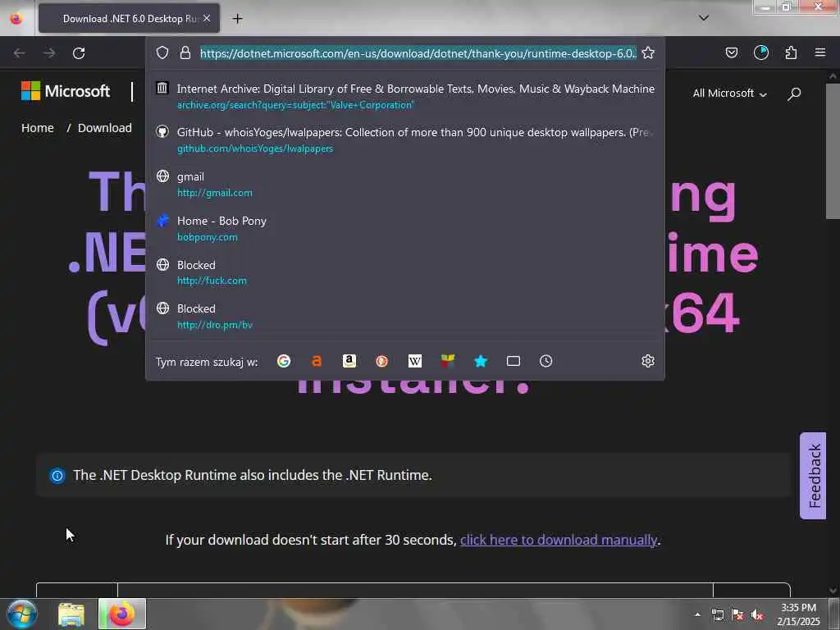Click here to download manually link
The width and height of the screenshot is (840, 630).
click(558, 540)
